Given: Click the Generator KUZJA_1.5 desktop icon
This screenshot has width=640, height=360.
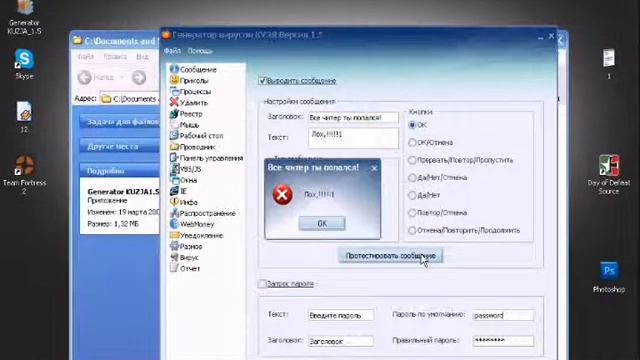Looking at the screenshot, I should pos(24,8).
